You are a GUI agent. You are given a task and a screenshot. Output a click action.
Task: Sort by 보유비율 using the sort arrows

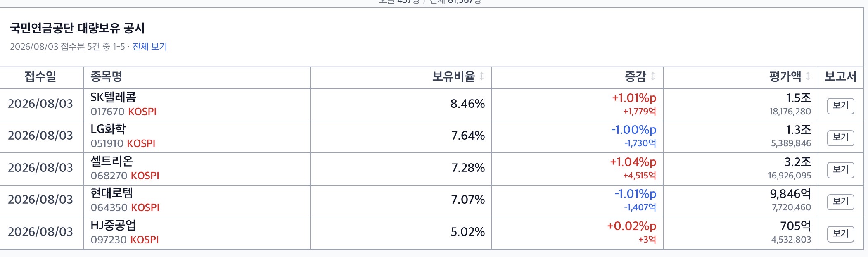pyautogui.click(x=482, y=76)
